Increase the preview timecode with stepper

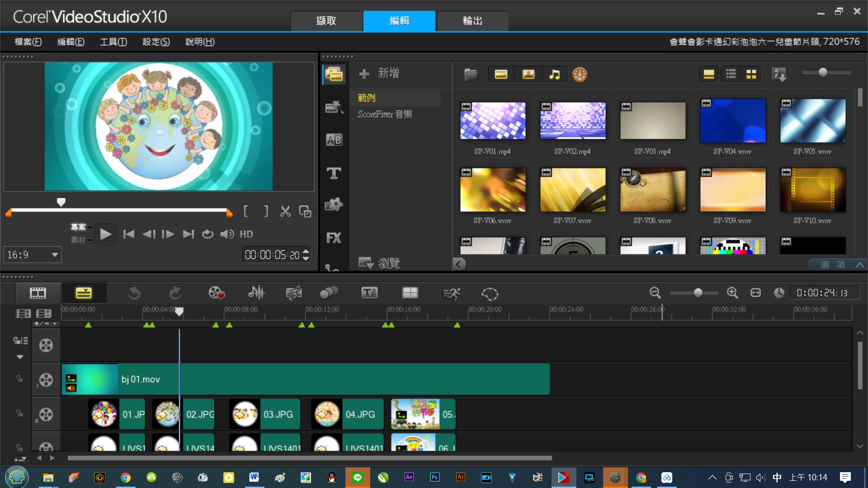[x=306, y=251]
